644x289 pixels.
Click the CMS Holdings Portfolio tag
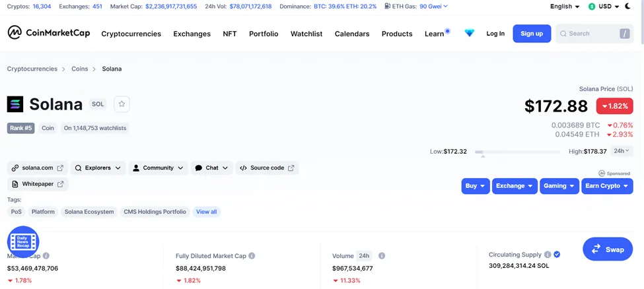pos(155,212)
